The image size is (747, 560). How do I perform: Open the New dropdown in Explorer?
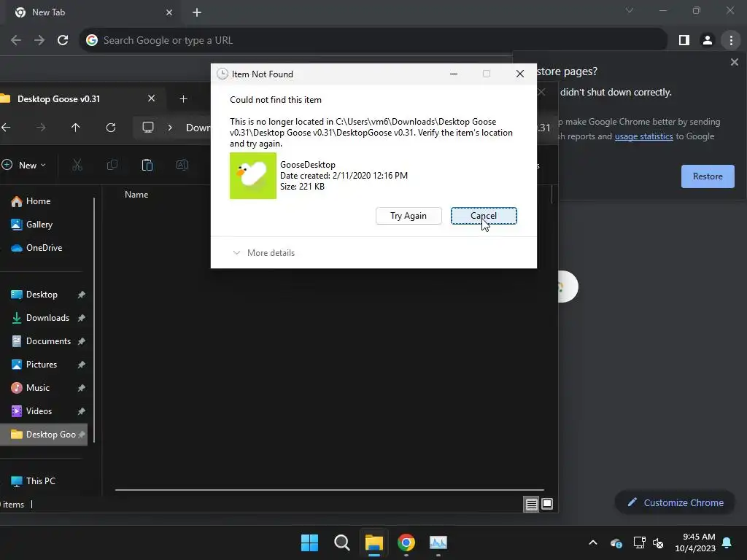24,165
